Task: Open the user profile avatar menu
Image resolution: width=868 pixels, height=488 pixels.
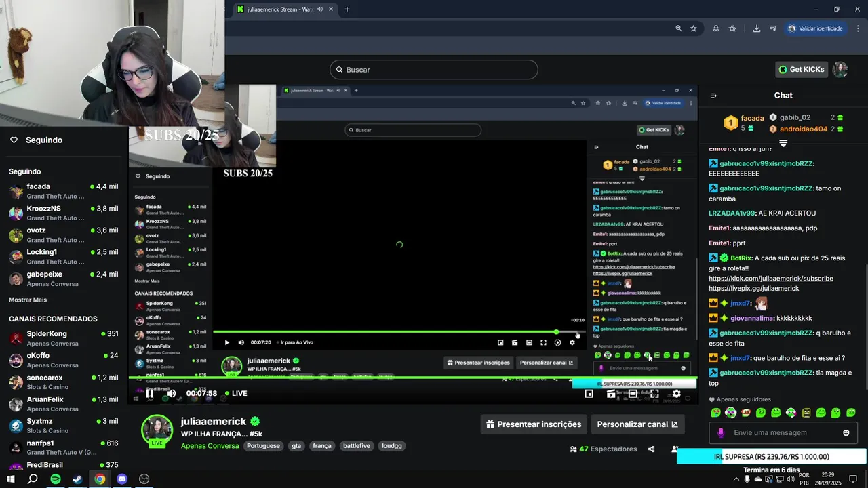Action: tap(840, 69)
